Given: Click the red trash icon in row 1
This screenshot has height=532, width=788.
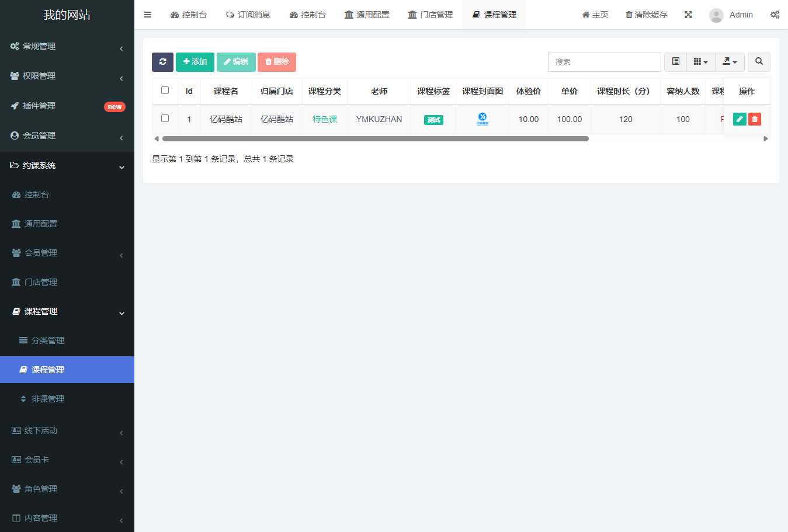Looking at the screenshot, I should [755, 119].
